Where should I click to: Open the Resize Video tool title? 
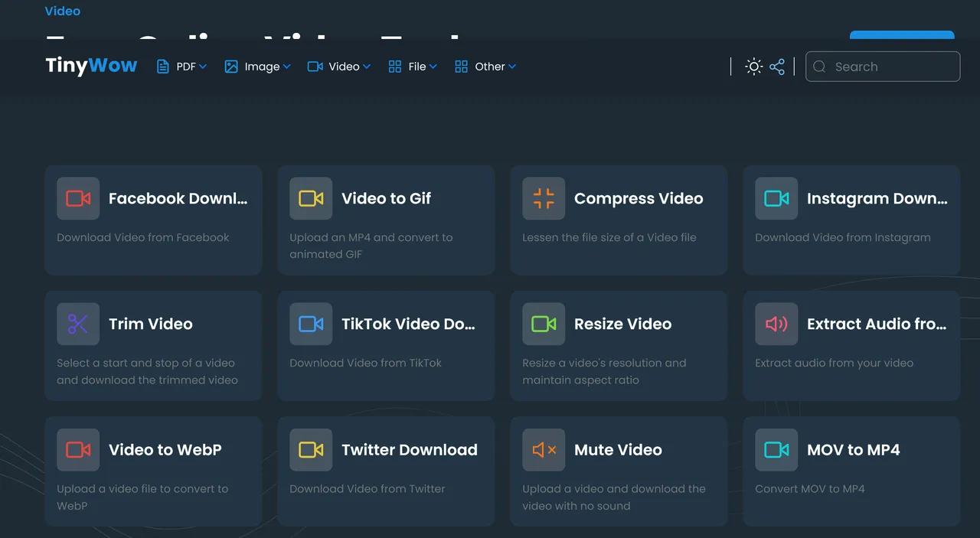(623, 324)
